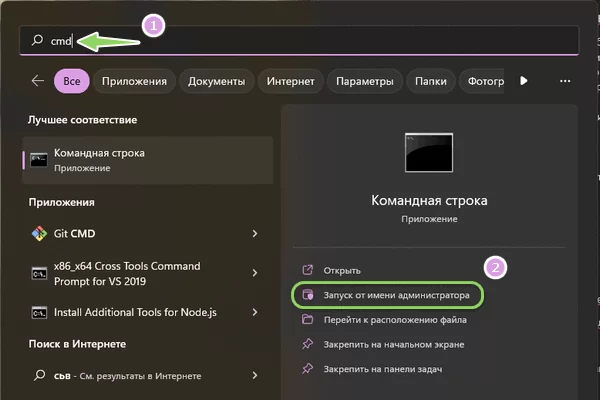The height and width of the screenshot is (400, 600).
Task: Click the back arrow icon
Action: (37, 81)
